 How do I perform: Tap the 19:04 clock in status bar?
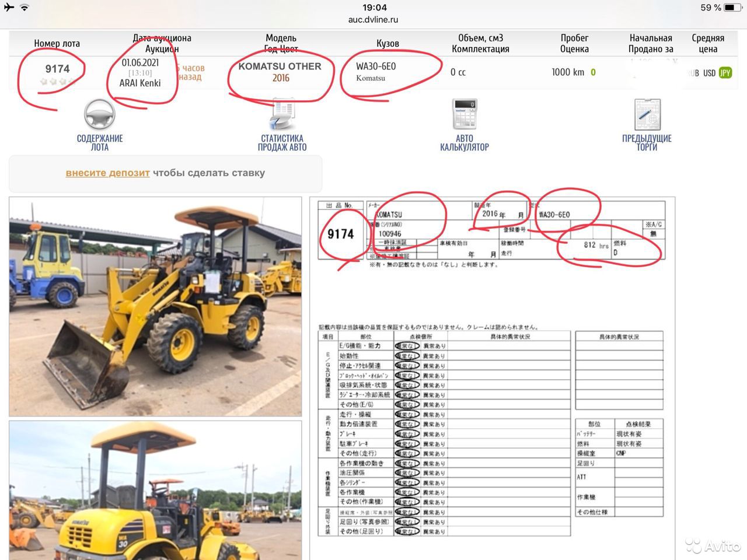click(x=374, y=8)
